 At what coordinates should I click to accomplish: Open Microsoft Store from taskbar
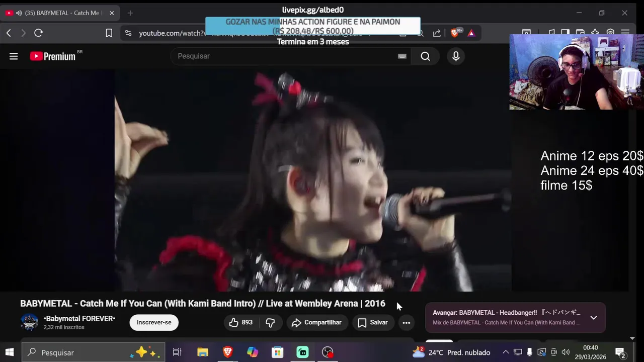tap(278, 352)
